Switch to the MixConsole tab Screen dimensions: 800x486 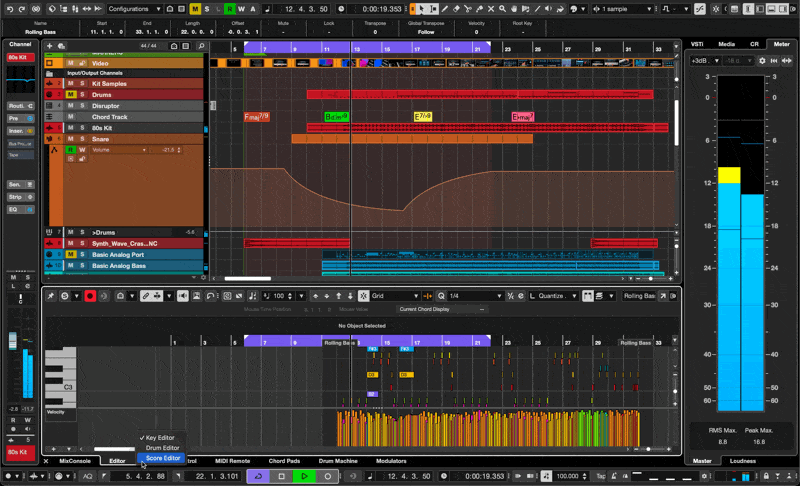click(75, 461)
